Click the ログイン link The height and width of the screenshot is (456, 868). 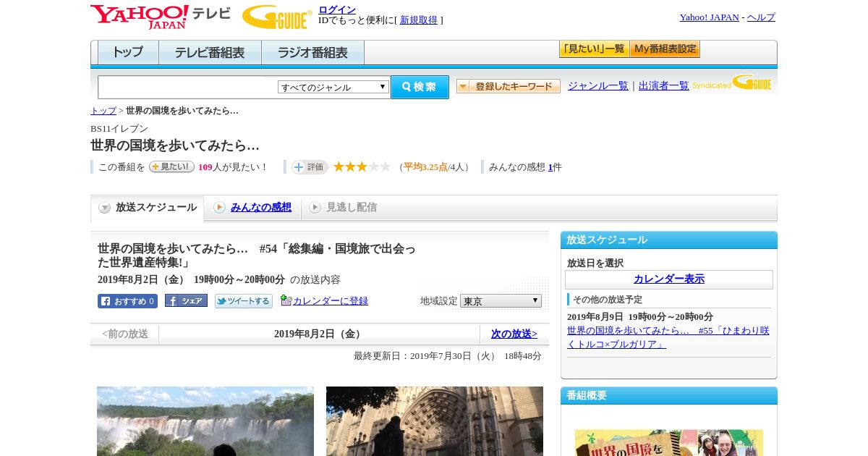[x=337, y=9]
